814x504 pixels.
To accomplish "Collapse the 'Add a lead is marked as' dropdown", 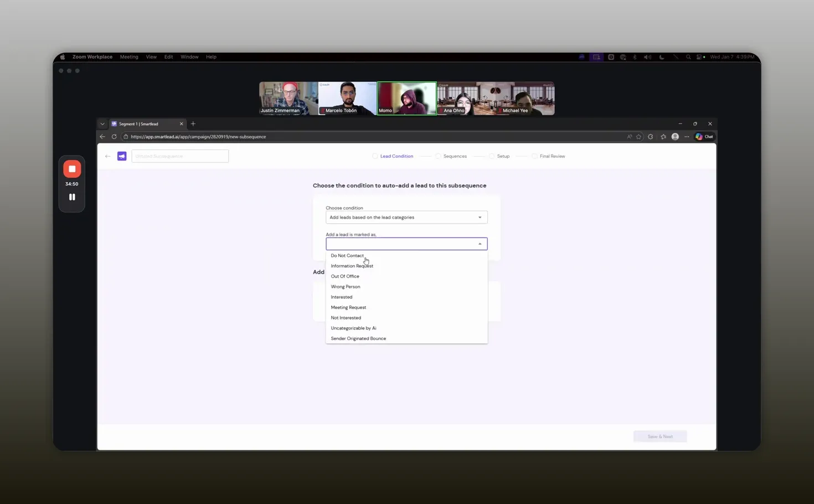I will click(x=480, y=244).
